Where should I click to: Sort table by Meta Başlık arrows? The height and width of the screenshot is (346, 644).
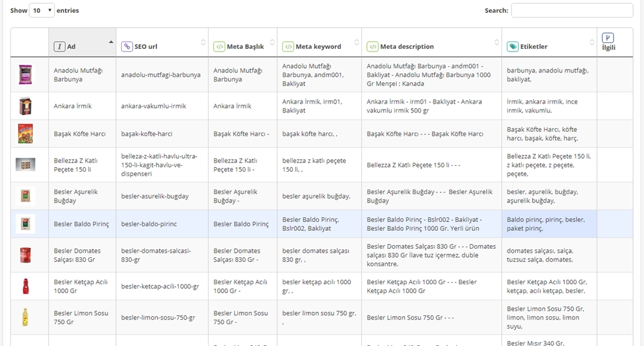coord(272,42)
